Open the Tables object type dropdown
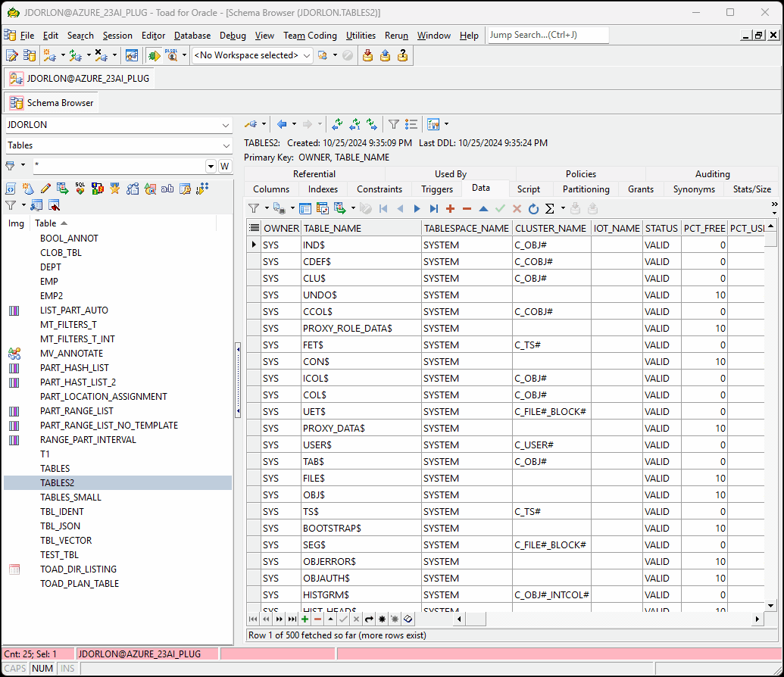Image resolution: width=784 pixels, height=677 pixels. coord(226,145)
